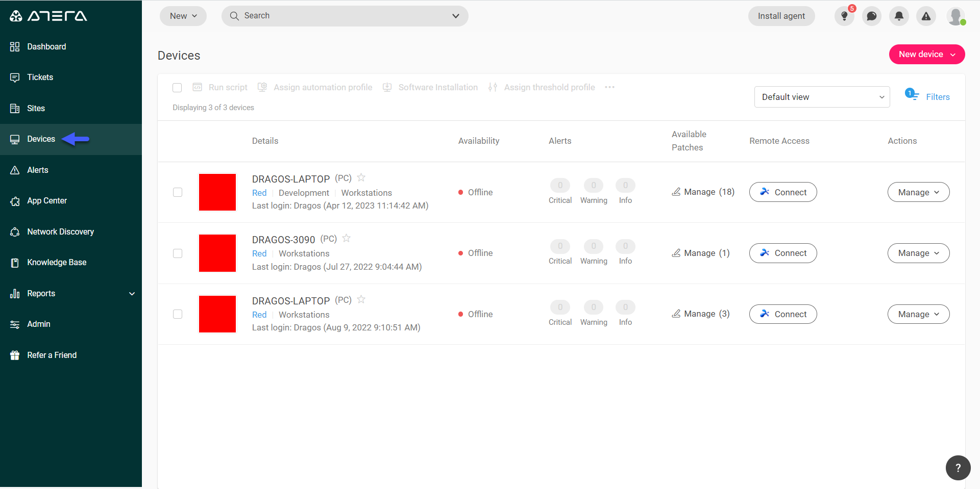Select checkbox for DRAGOS-LAPTOP (Aug 9, 2022)
Image resolution: width=980 pixels, height=489 pixels.
point(178,314)
